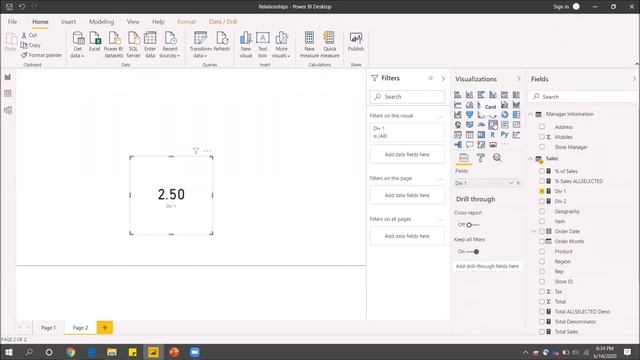Click the filter icon above the card visual
Screen dimensions: 640x360
point(196,151)
